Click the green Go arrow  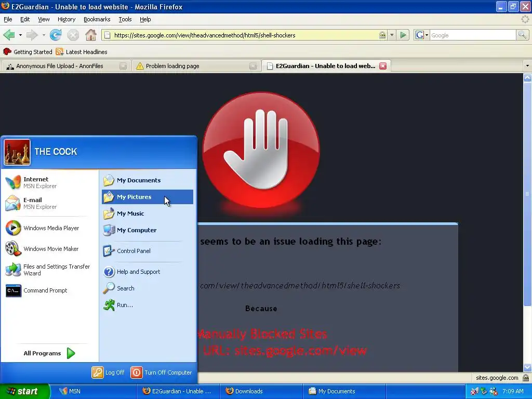[403, 35]
